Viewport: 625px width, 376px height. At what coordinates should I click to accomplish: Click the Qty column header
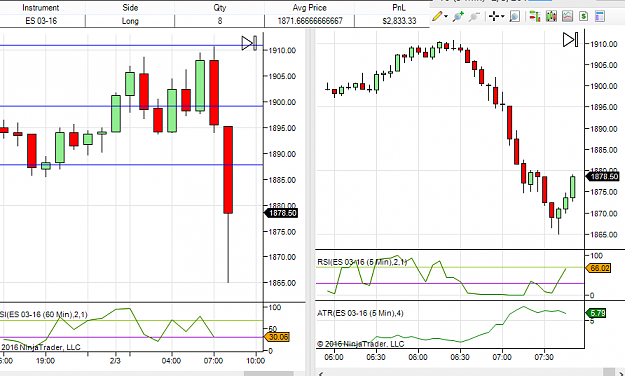click(220, 8)
